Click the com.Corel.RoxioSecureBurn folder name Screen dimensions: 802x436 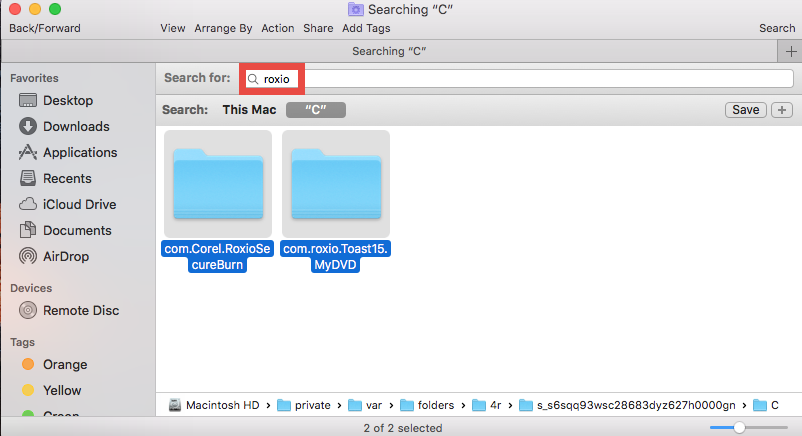tap(217, 256)
